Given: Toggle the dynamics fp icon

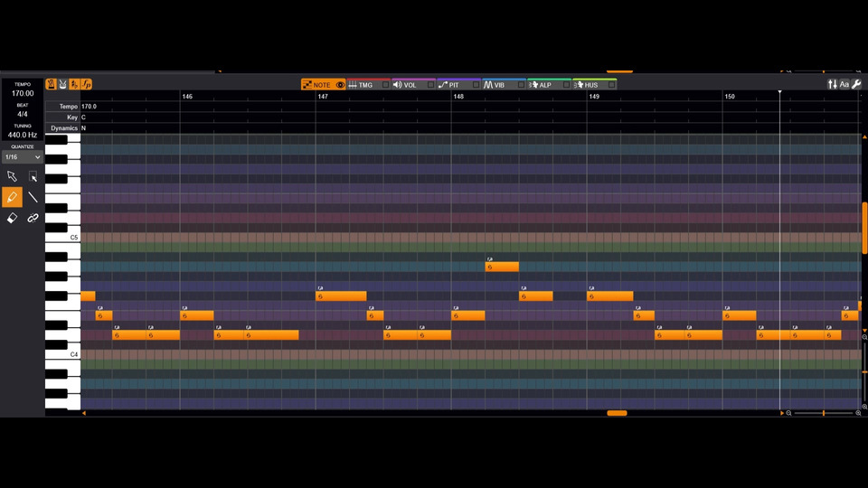Looking at the screenshot, I should 87,84.
